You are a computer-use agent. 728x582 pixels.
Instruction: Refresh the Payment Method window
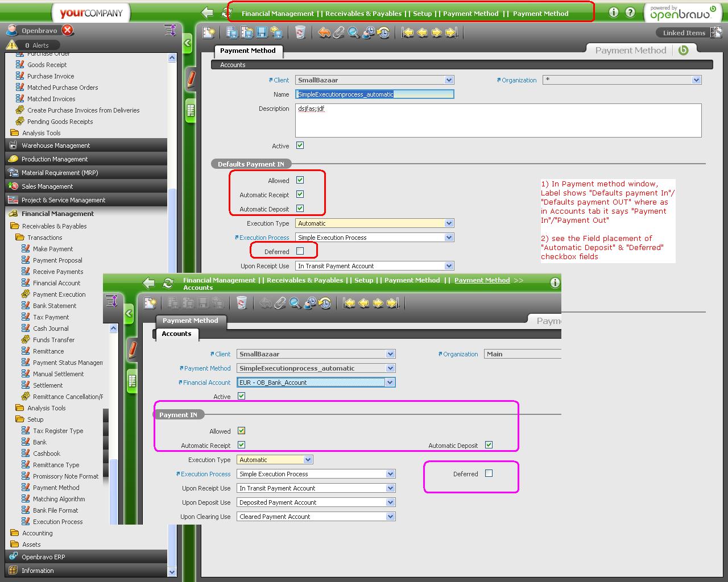point(226,13)
